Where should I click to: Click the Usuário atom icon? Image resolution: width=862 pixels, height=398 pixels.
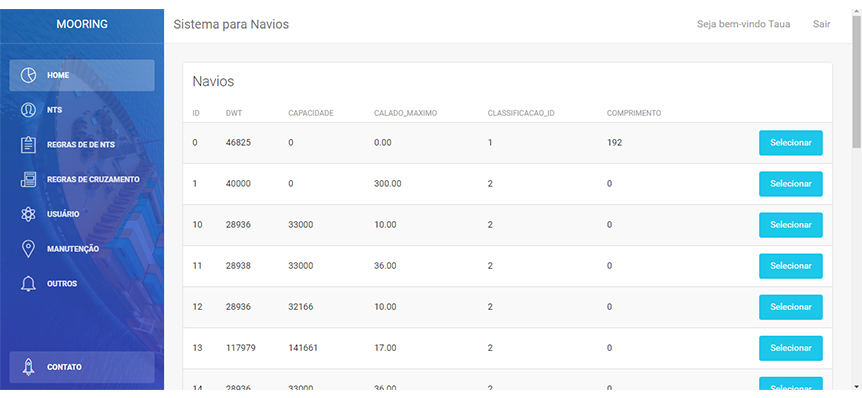click(28, 214)
